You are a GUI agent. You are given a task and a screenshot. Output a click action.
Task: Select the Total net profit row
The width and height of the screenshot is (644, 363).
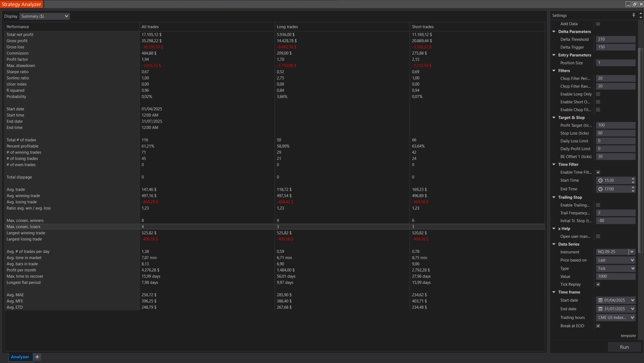point(274,35)
